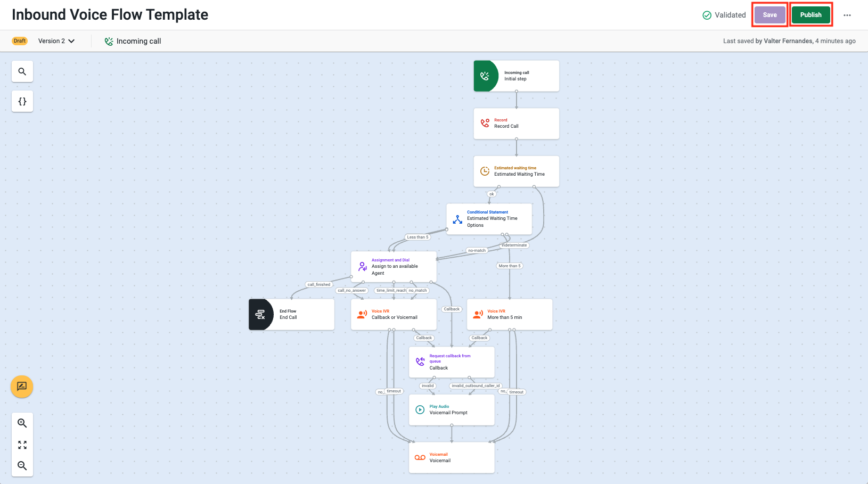This screenshot has height=484, width=868.
Task: Click the 'call_no_answer' connection label
Action: (352, 290)
